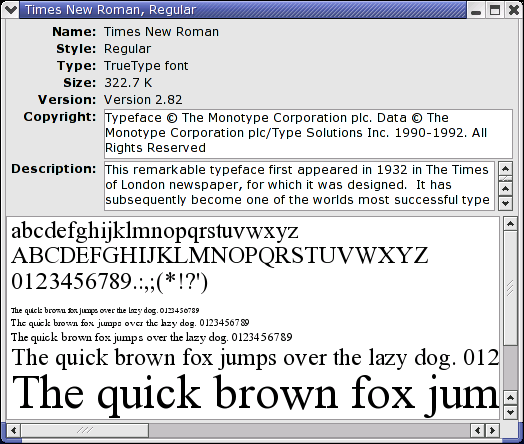Click the uppercase alphabet preview line
Viewport: 524px width, 444px height.
pos(220,256)
